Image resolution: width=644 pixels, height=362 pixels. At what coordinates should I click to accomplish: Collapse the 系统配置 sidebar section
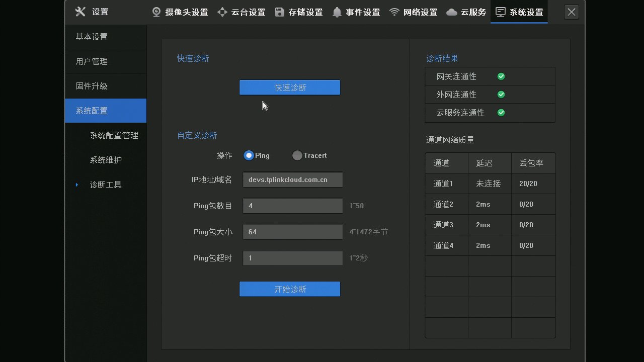106,111
